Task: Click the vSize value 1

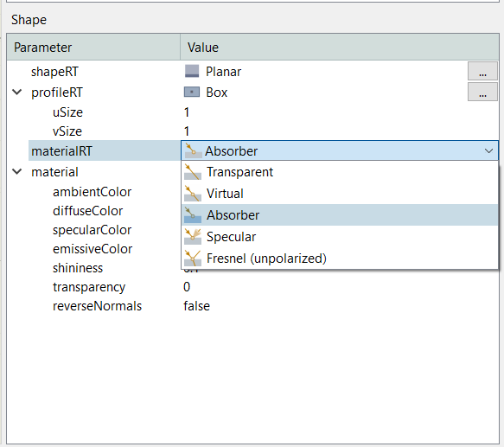Action: [x=187, y=131]
